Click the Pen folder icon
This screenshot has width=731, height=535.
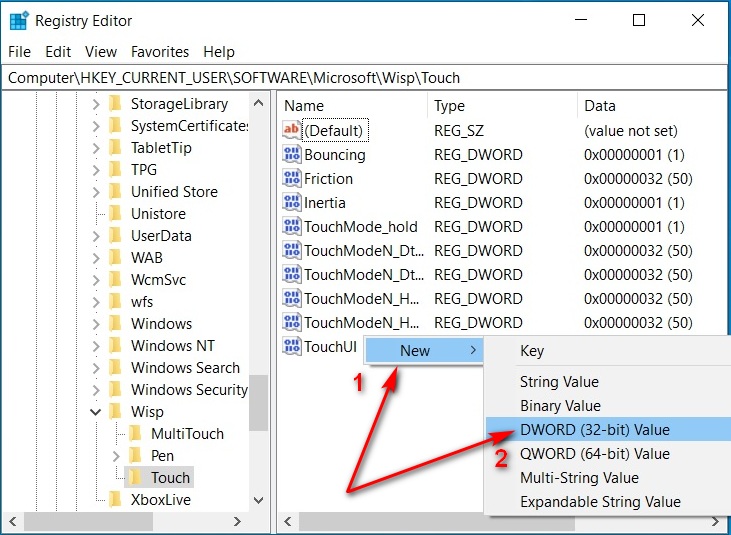point(136,455)
